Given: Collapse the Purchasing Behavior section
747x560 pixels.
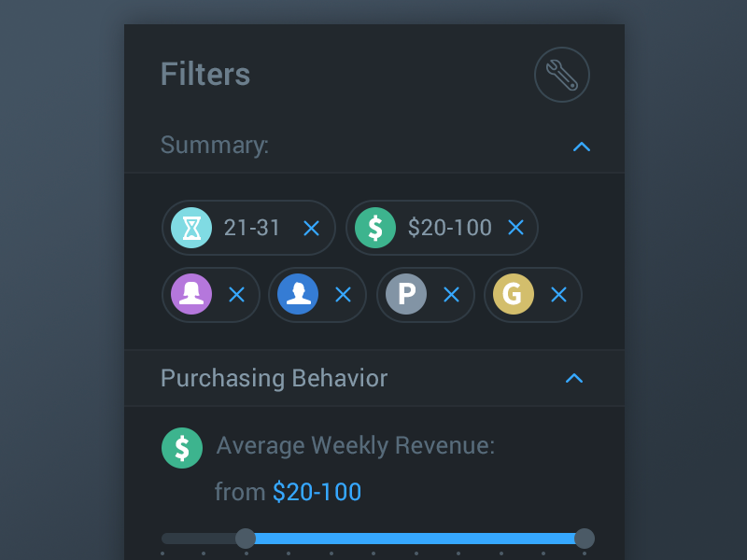Looking at the screenshot, I should tap(575, 378).
